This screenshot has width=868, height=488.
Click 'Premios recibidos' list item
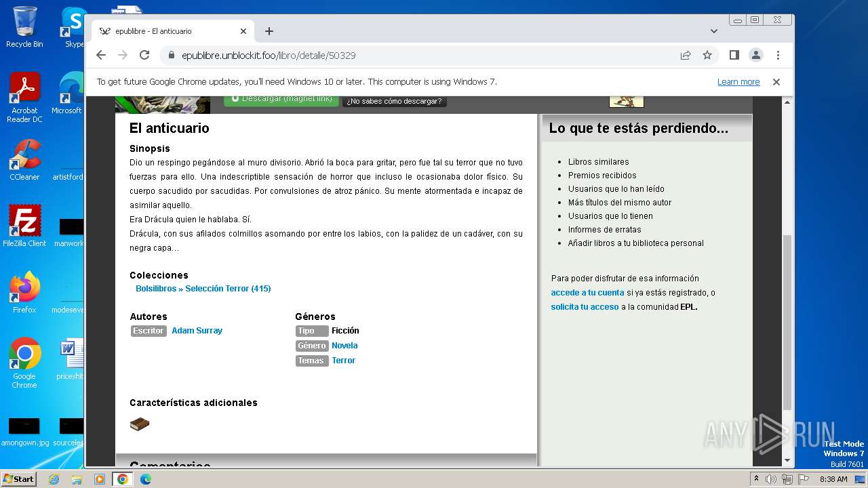click(602, 176)
